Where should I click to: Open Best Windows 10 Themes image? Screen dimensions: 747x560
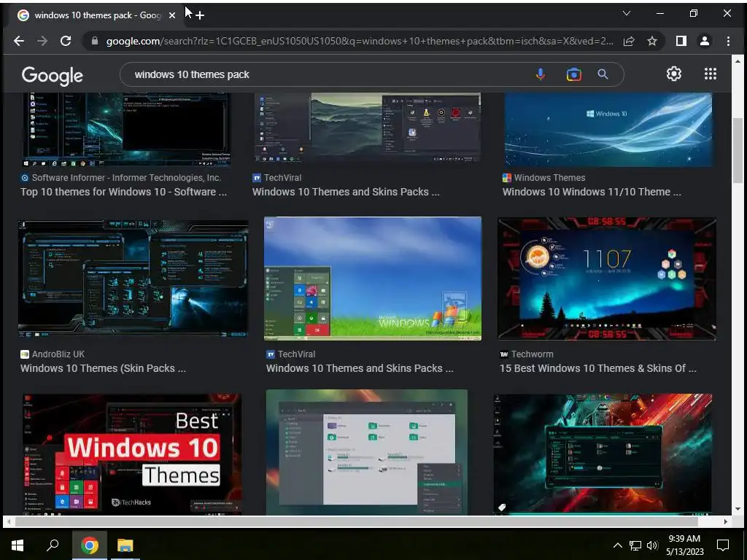coord(132,454)
